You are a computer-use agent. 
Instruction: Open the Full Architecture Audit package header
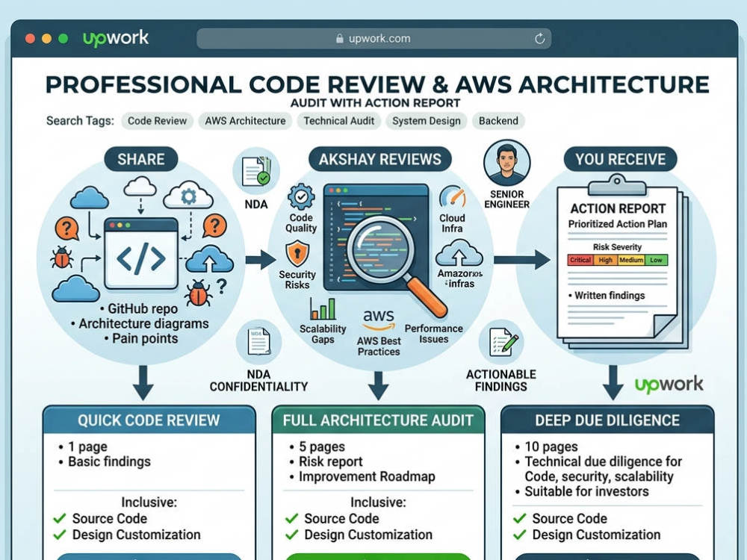[x=378, y=420]
